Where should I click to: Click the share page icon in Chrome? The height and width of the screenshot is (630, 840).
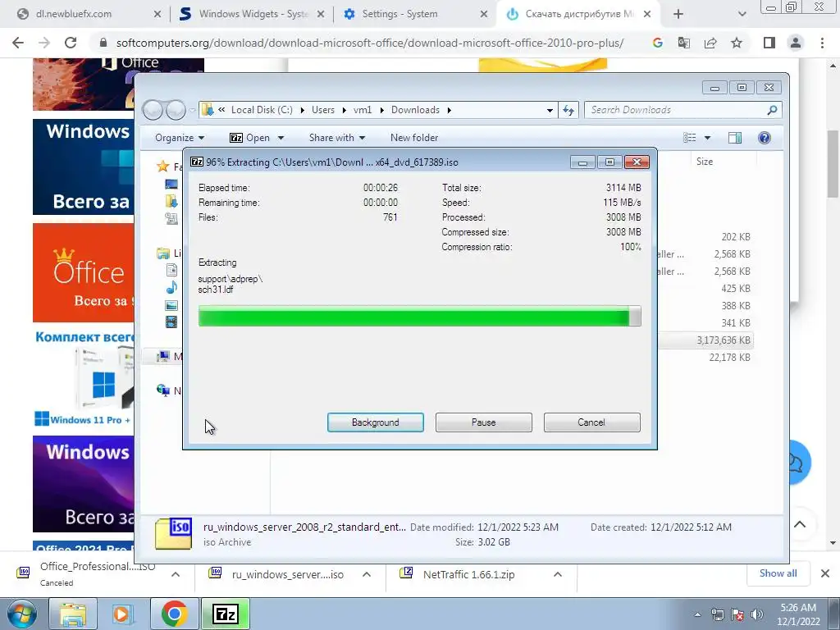click(x=710, y=43)
